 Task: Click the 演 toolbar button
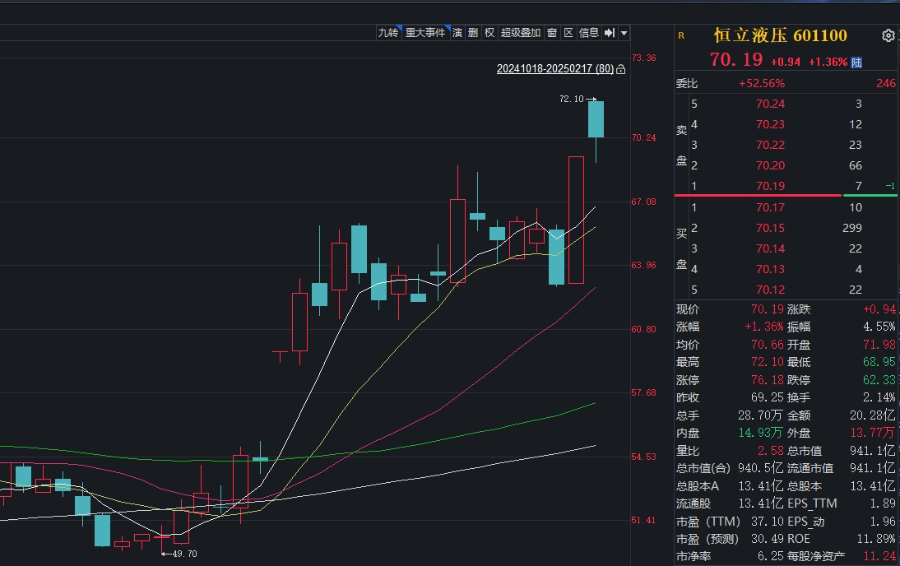click(457, 33)
